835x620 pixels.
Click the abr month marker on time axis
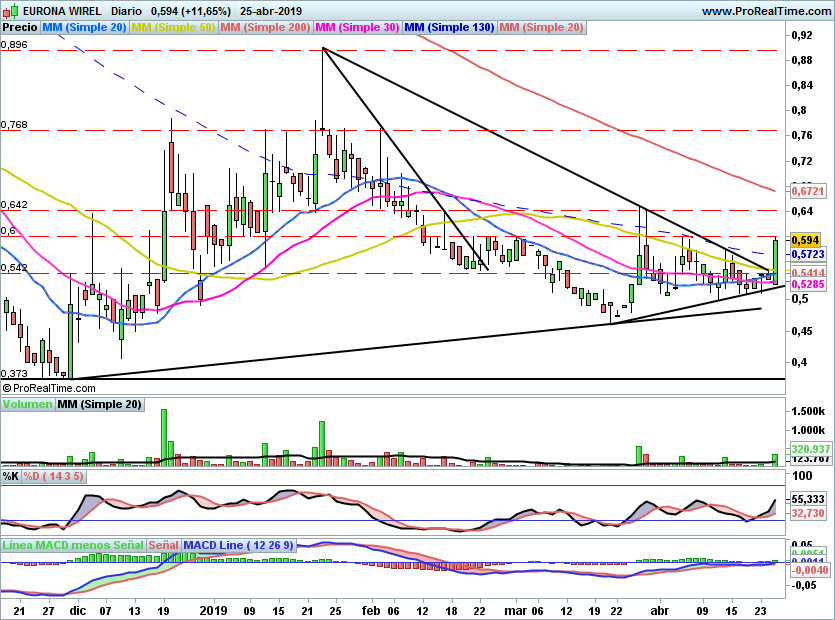coord(659,611)
